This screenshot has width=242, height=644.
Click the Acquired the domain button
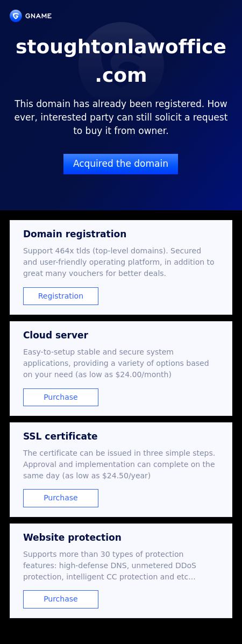coord(121,164)
